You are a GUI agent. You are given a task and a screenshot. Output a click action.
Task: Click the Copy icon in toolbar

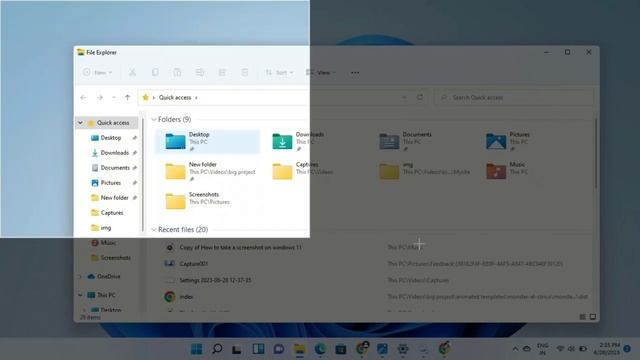coord(155,73)
